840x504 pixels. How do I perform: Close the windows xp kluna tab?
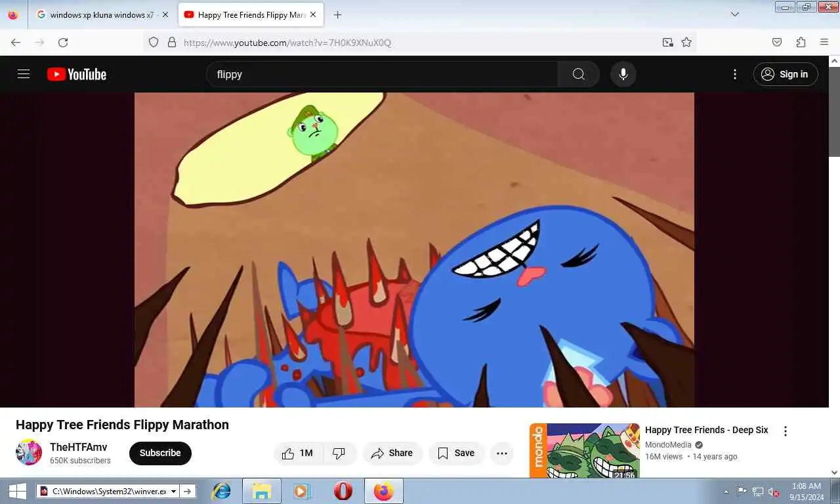tap(165, 14)
